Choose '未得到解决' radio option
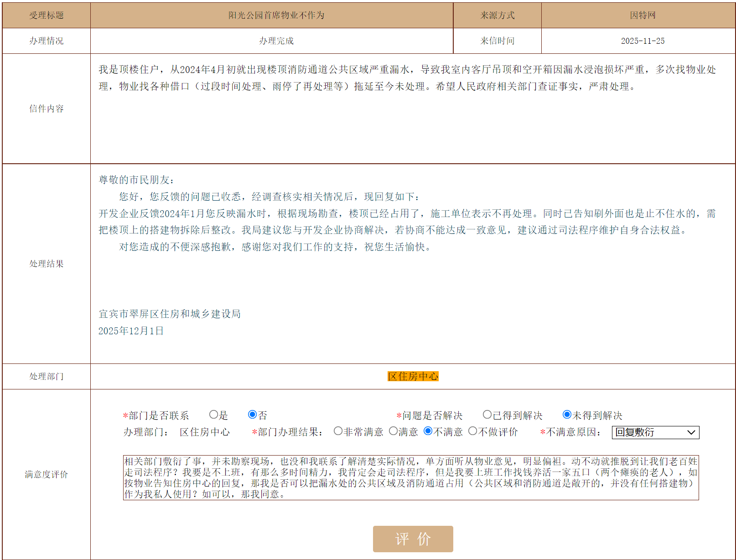 [x=567, y=415]
